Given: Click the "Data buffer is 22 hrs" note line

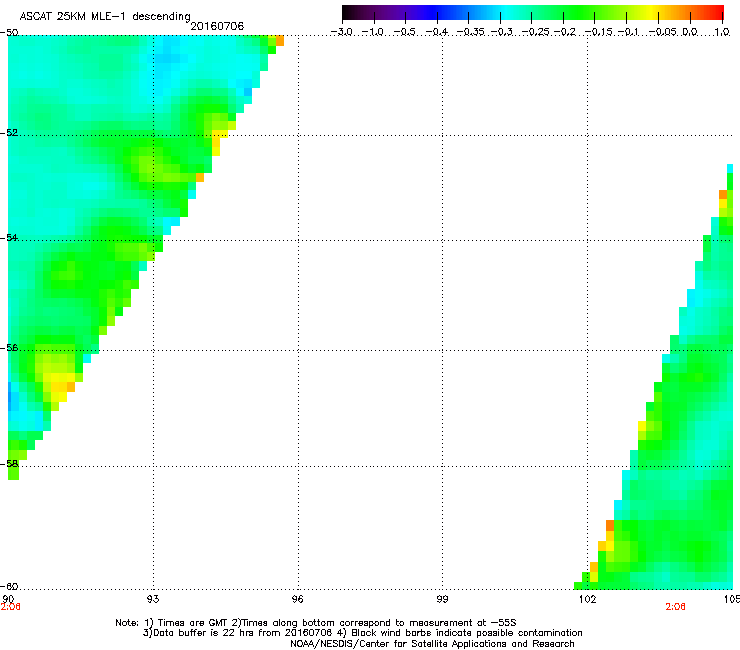Looking at the screenshot, I should coord(362,633).
